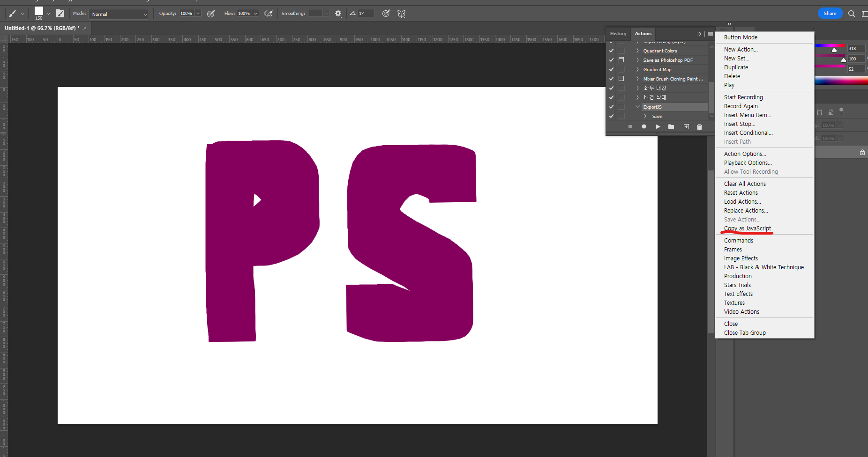Click the layer lock icon
The height and width of the screenshot is (457, 868).
pos(862,153)
